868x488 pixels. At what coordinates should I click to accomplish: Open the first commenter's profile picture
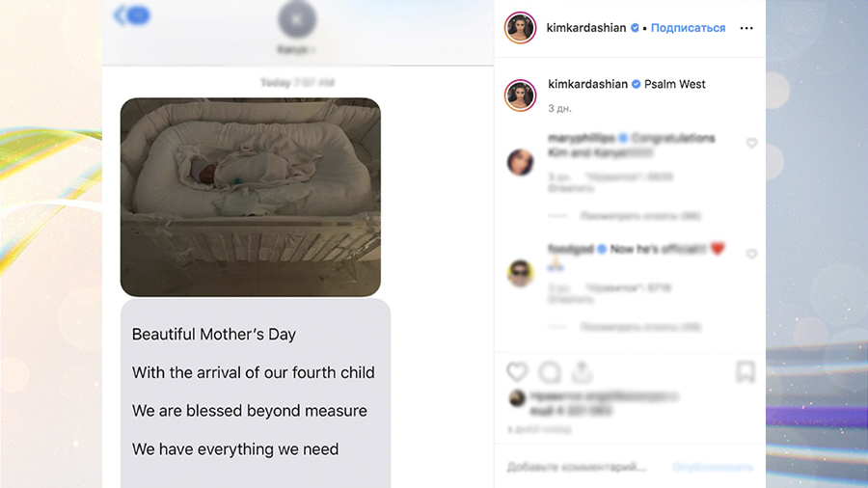pos(521,162)
